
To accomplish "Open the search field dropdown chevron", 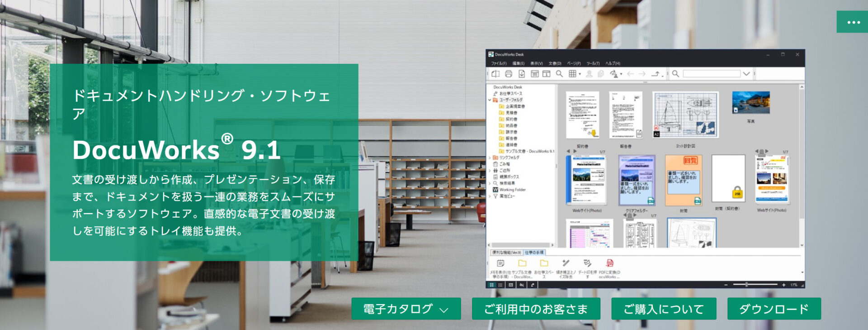I will [x=746, y=74].
